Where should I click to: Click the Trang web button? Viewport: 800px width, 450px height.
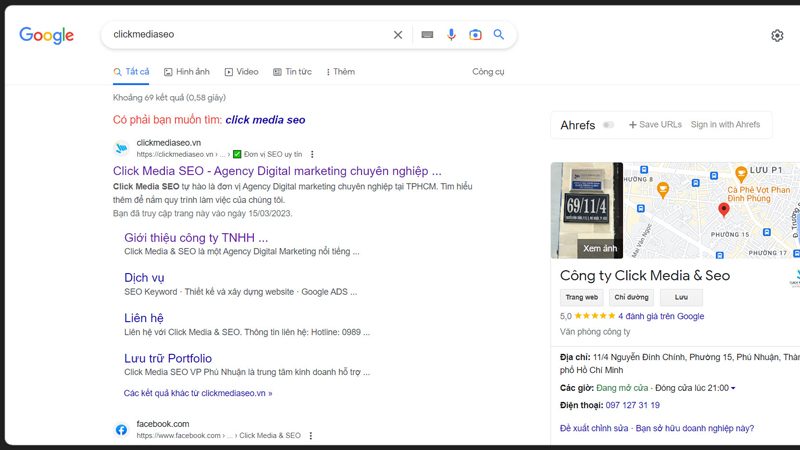tap(582, 297)
